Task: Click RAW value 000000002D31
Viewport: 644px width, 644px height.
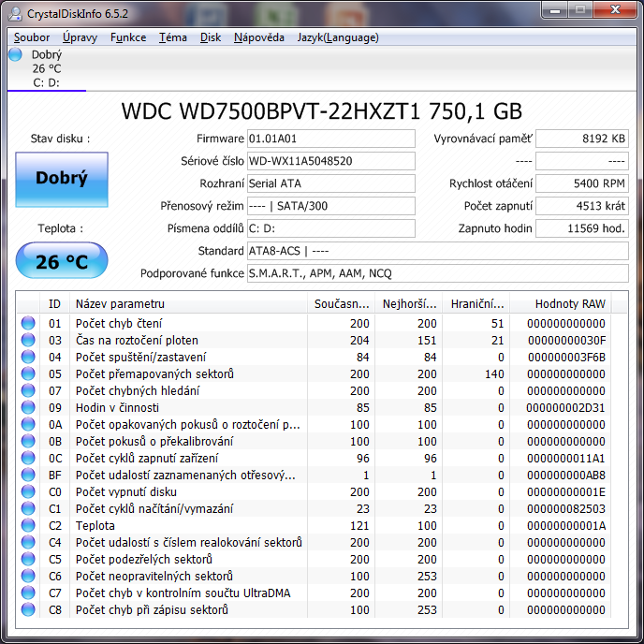Action: click(x=565, y=407)
